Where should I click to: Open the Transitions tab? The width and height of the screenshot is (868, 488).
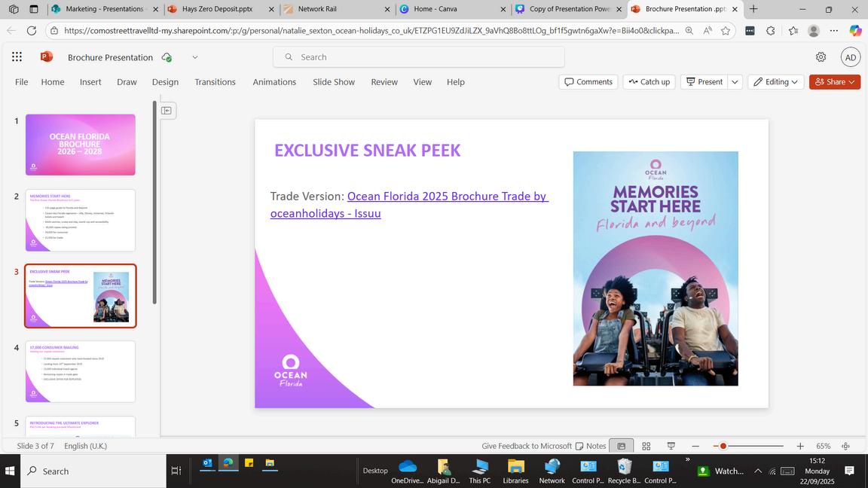coord(215,82)
